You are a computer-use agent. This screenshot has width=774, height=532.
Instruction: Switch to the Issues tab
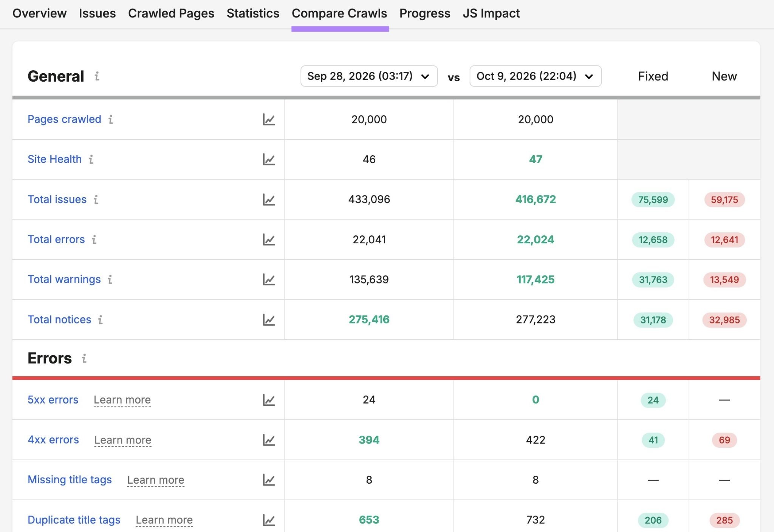[97, 14]
